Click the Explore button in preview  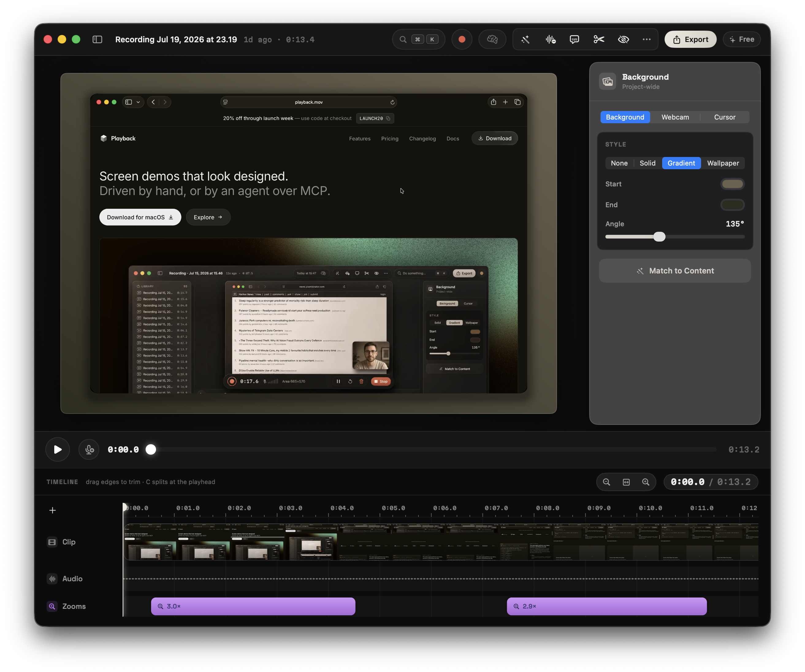208,217
